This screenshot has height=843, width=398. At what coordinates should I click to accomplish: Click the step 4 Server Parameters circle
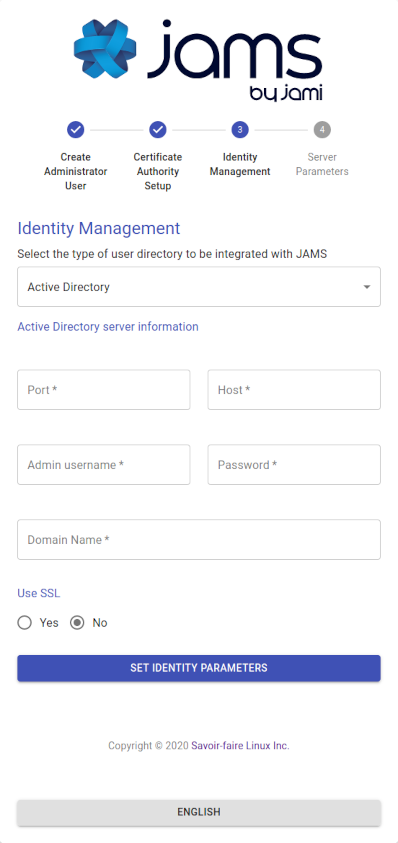(x=322, y=130)
